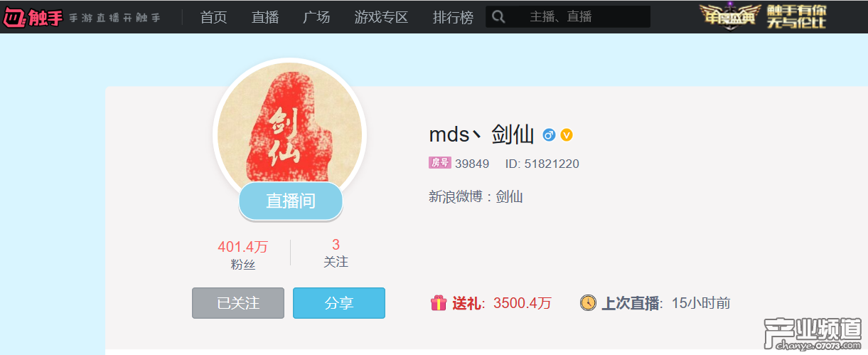Viewport: 868px width, 355px height.
Task: Open the 广场 navigation item
Action: coord(316,17)
